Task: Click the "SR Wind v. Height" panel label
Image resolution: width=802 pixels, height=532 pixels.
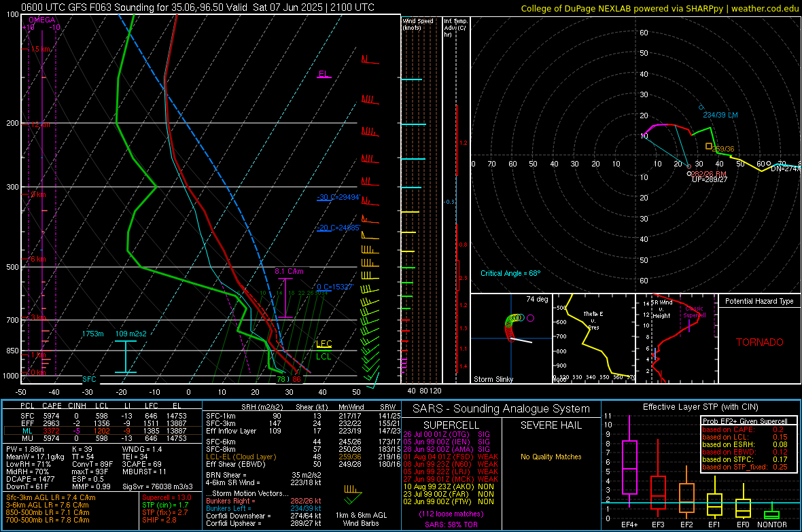Action: pos(661,309)
